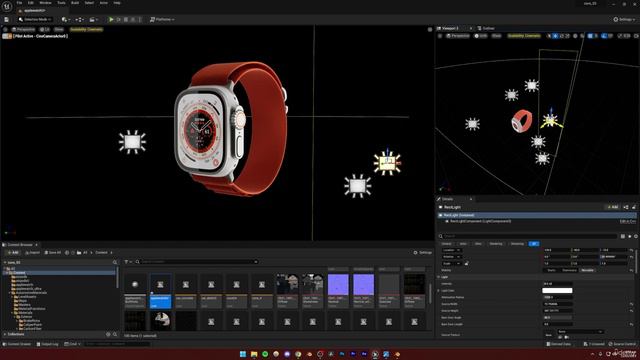Click Scalability Cinematic warning in main viewport

click(x=86, y=29)
